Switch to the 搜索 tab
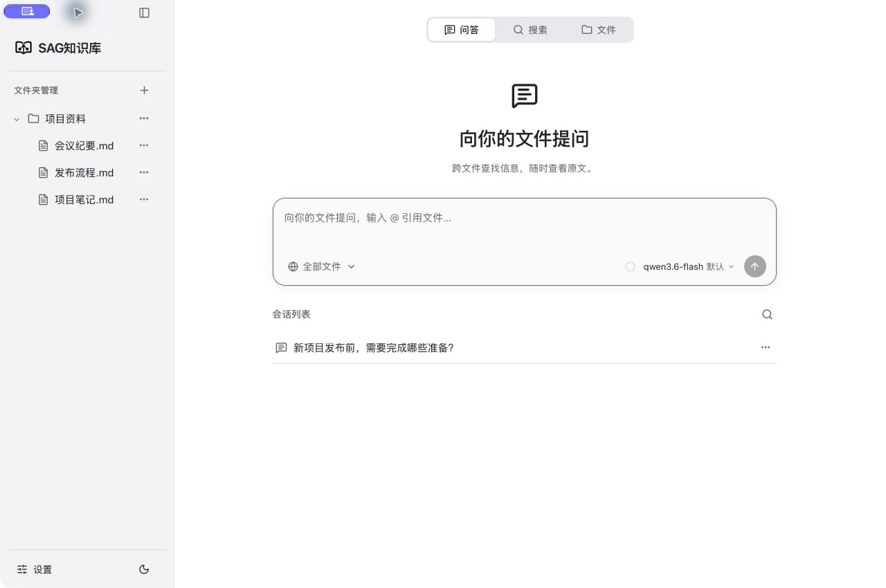The width and height of the screenshot is (886, 588). click(x=530, y=30)
